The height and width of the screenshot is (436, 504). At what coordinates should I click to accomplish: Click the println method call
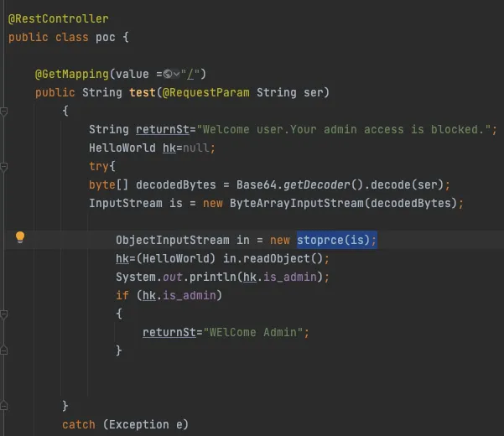(x=213, y=277)
